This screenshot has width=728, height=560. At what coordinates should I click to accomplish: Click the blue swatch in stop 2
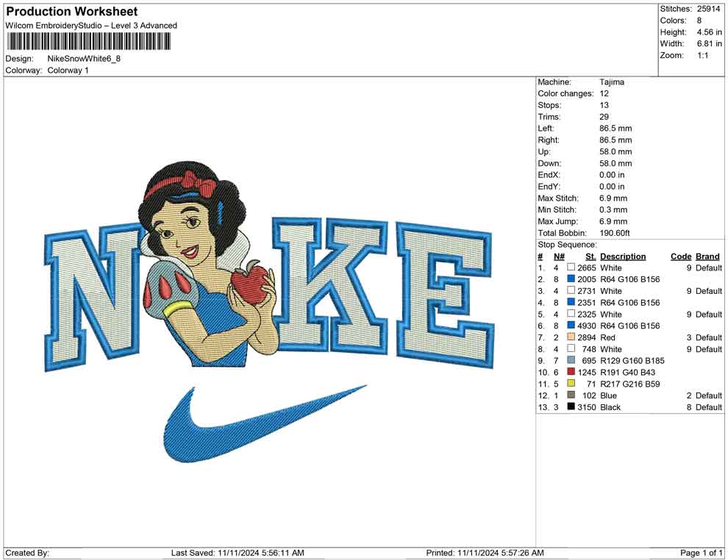pos(571,279)
